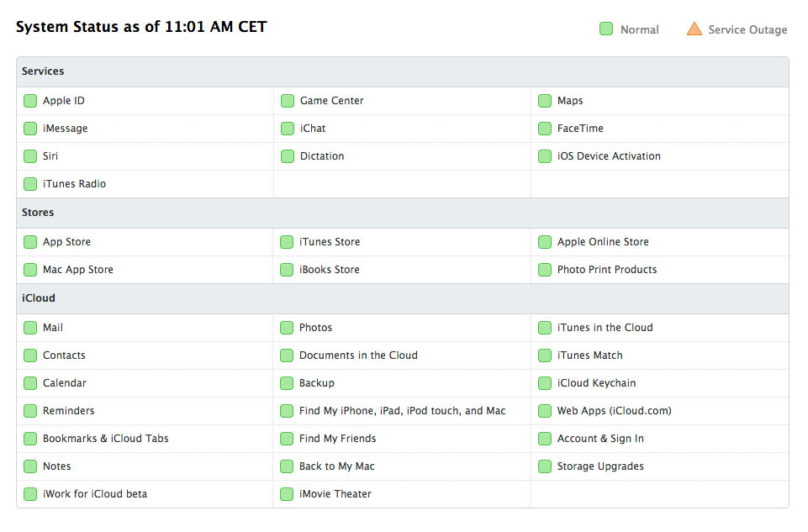808x532 pixels.
Task: Click the Documents in the Cloud entry
Action: [358, 356]
